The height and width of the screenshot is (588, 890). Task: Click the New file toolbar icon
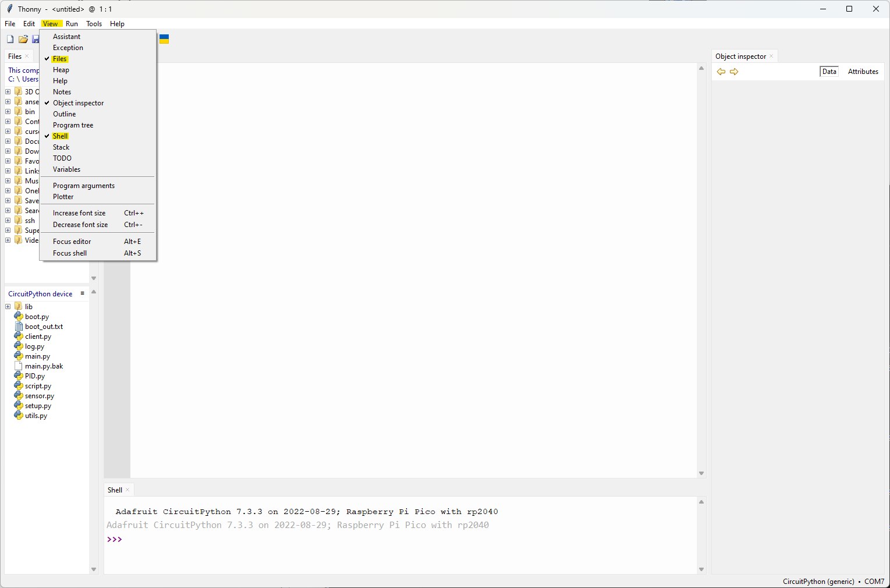click(10, 39)
